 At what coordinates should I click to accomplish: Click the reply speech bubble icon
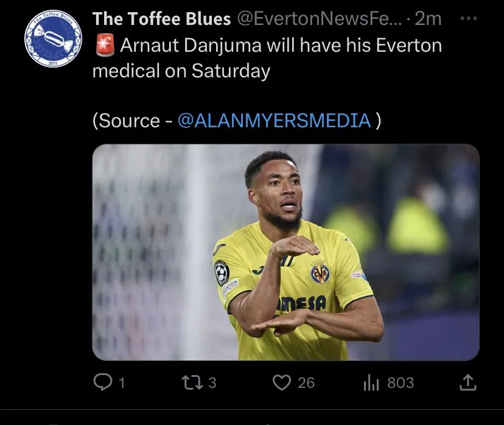[101, 382]
